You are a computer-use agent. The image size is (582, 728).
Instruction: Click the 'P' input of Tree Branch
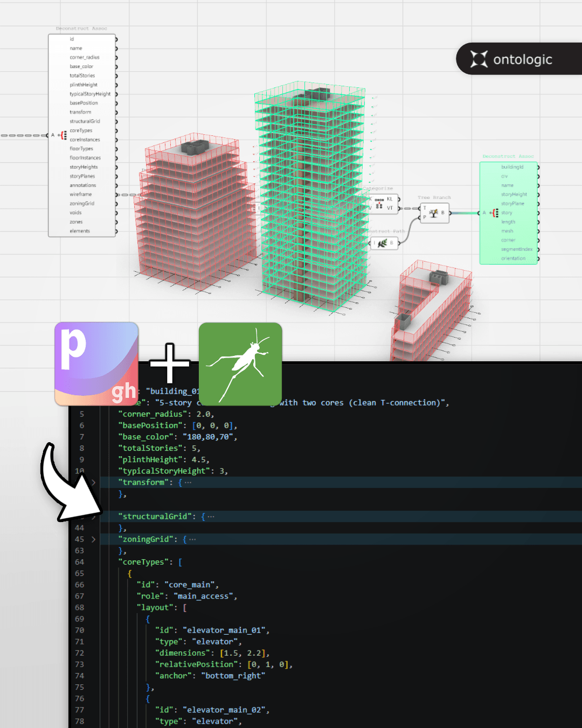[425, 217]
